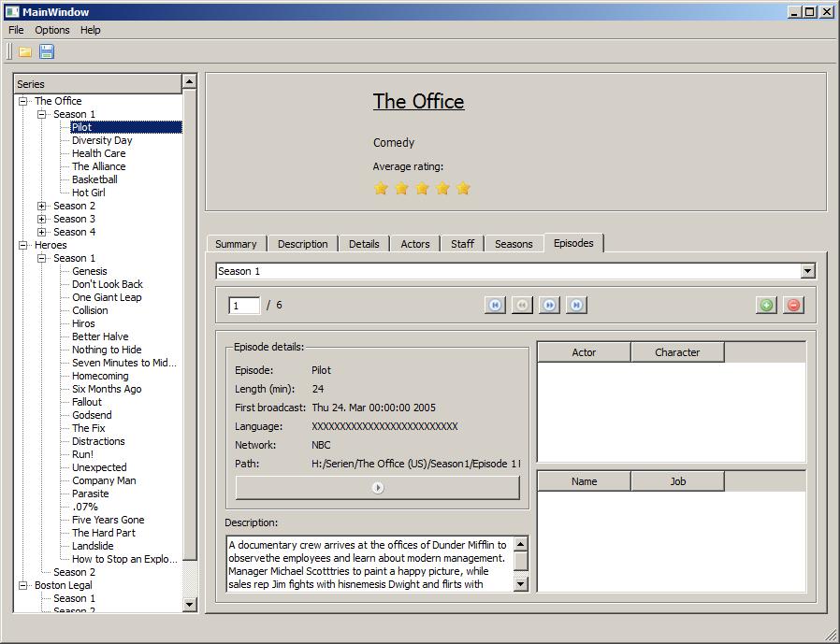Image resolution: width=840 pixels, height=644 pixels.
Task: Collapse Season 1 under The Office
Action: (42, 115)
